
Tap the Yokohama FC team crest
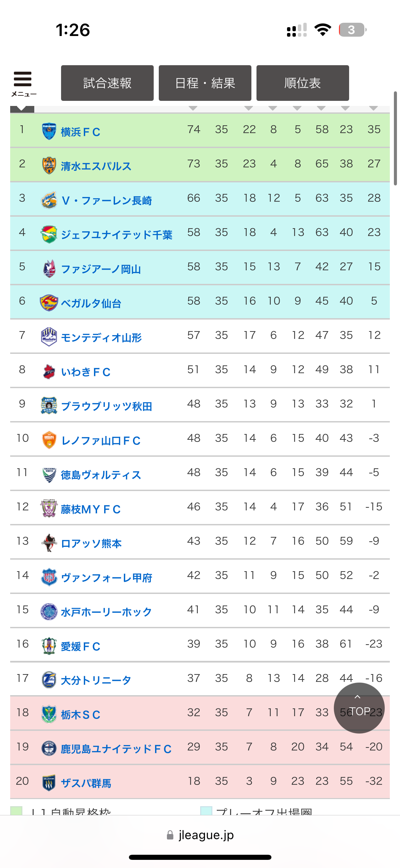coord(49,131)
